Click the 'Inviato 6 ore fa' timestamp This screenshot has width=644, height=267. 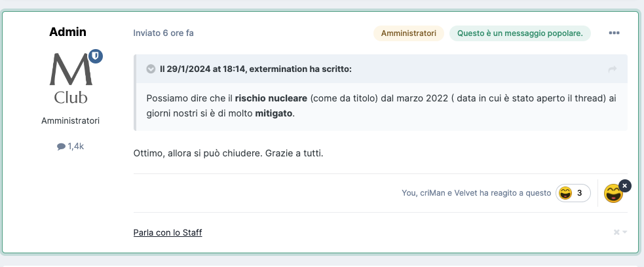[164, 33]
